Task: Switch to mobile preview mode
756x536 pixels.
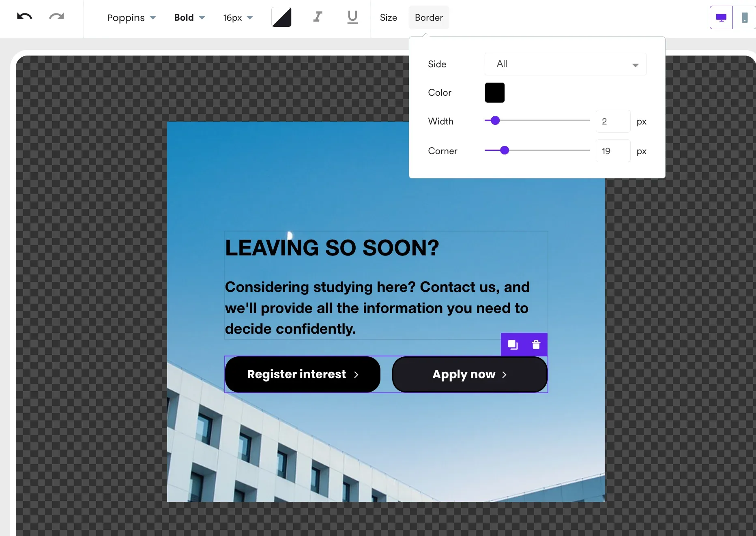Action: click(x=745, y=17)
